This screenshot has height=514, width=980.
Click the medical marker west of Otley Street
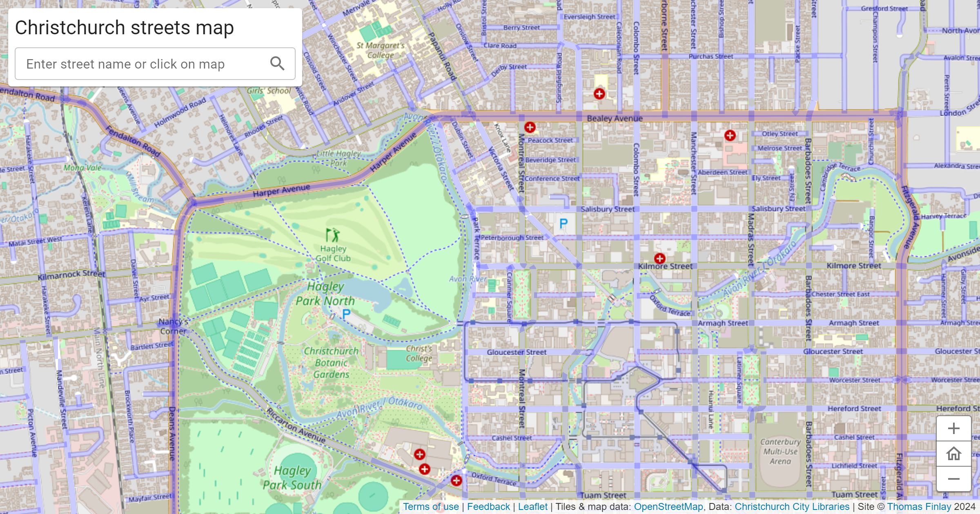pyautogui.click(x=730, y=135)
